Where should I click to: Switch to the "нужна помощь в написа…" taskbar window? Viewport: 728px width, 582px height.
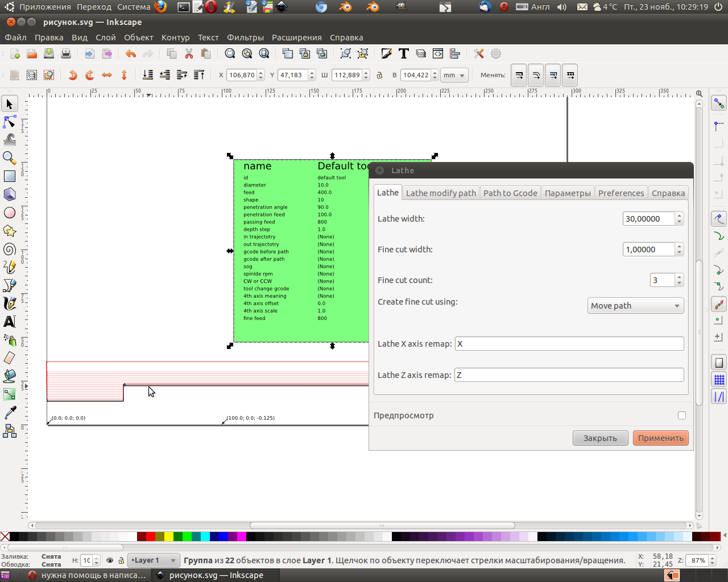pyautogui.click(x=87, y=575)
